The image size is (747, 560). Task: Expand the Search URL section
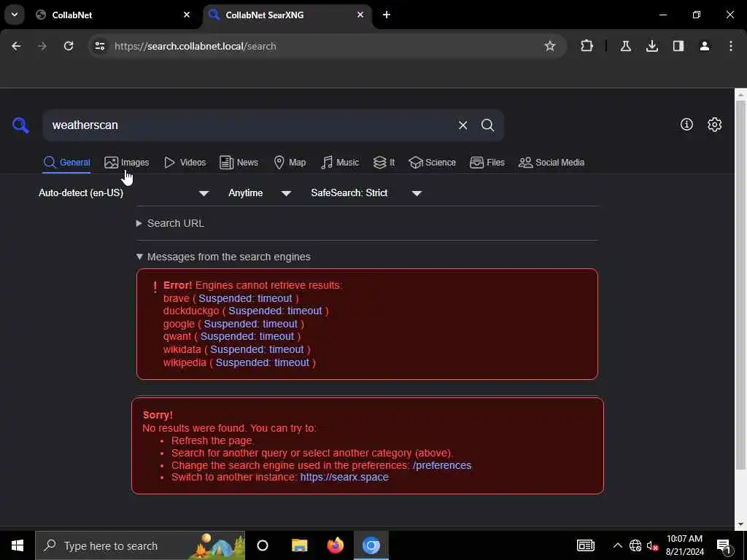(170, 223)
